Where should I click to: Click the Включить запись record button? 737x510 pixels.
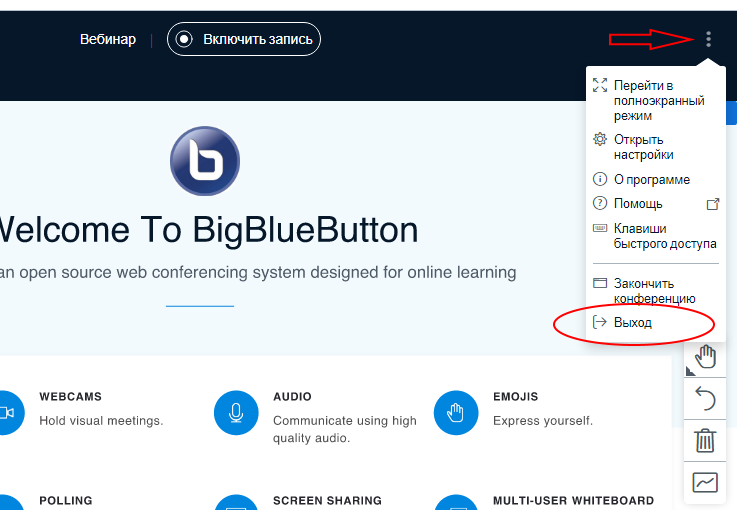pyautogui.click(x=244, y=39)
